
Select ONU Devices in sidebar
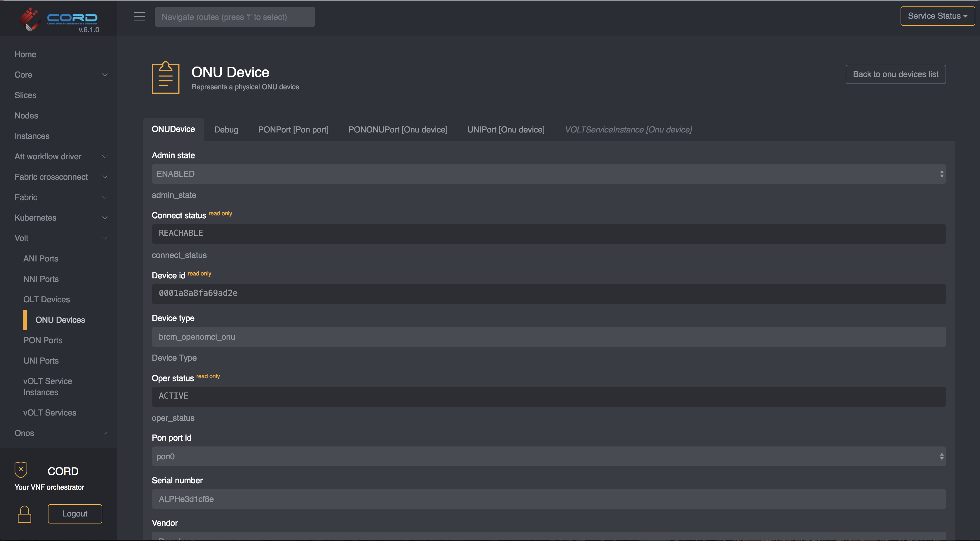60,320
